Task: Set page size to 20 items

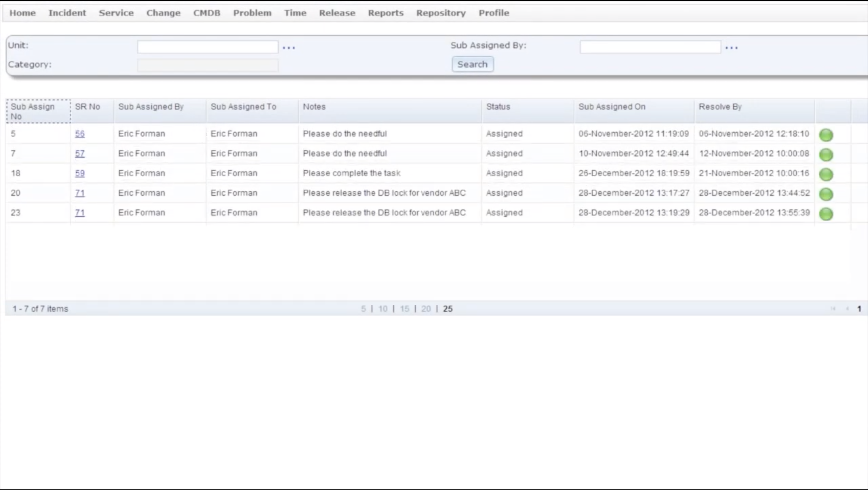Action: point(426,309)
